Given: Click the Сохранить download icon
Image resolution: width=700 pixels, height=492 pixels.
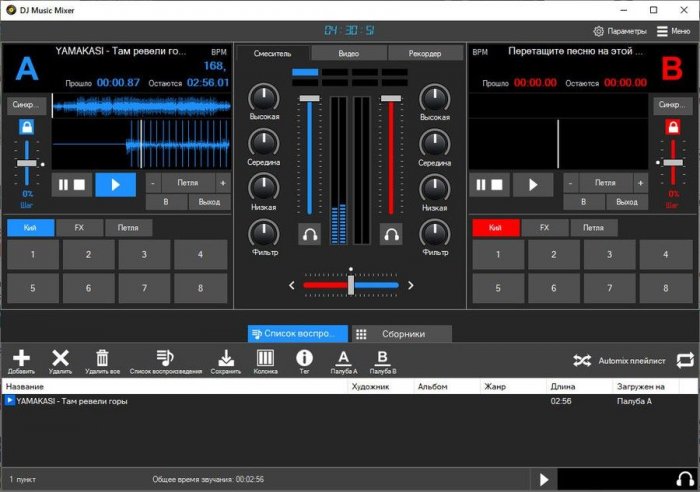Looking at the screenshot, I should tap(226, 358).
